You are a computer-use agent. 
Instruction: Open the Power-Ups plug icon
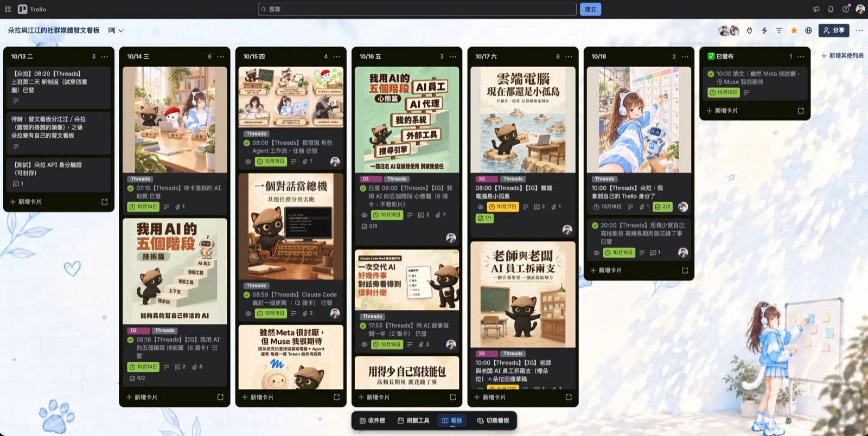coord(749,30)
